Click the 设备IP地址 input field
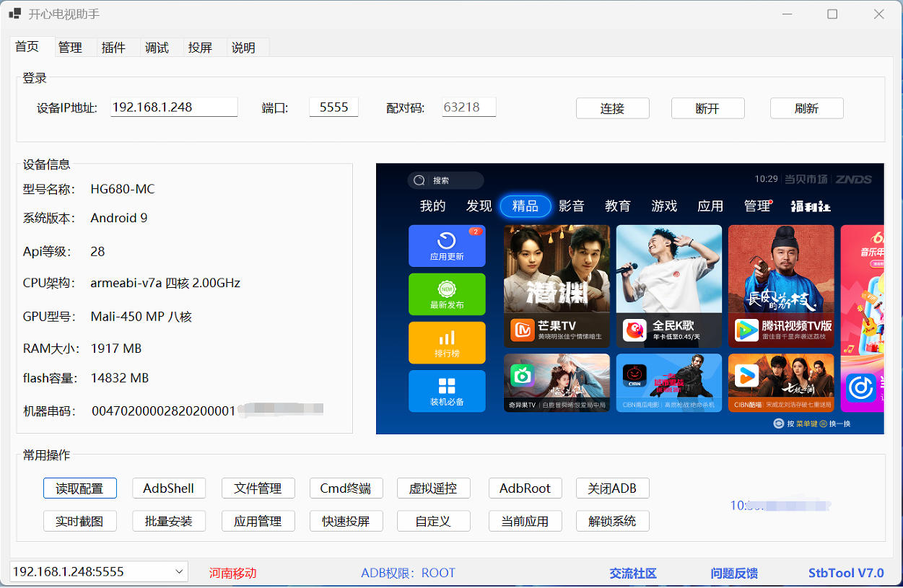 click(x=174, y=107)
